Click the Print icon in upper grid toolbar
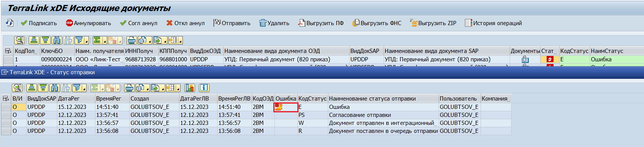The image size is (644, 147). click(x=132, y=40)
